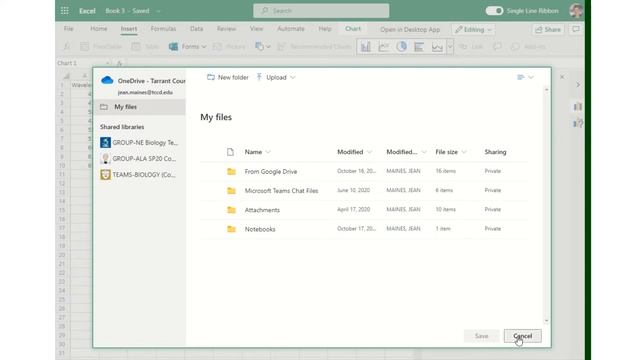The width and height of the screenshot is (640, 360).
Task: Open GROUP-ALA SP20 library icon
Action: (105, 158)
